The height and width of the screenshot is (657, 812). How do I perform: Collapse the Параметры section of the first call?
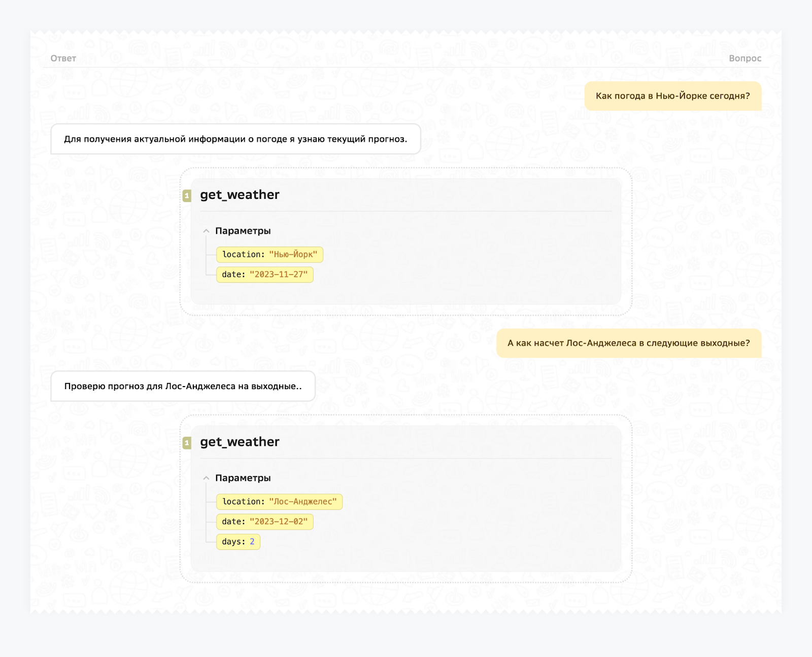(243, 230)
